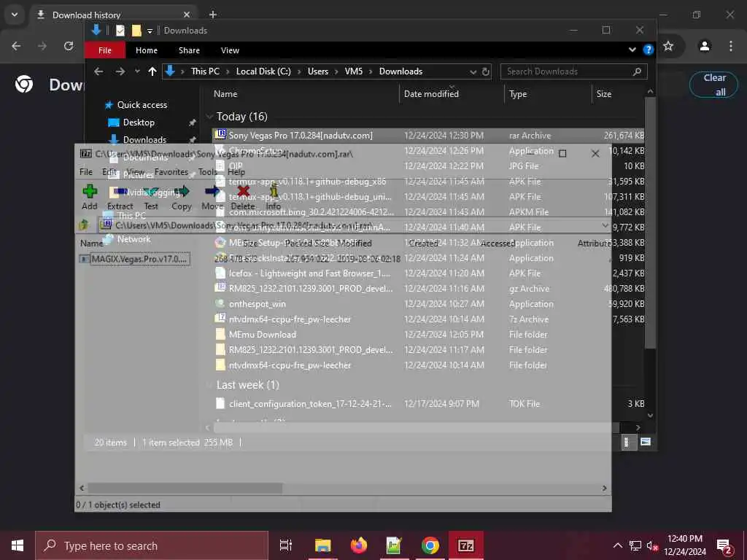Open the Chrome profile icon
Viewport: 747px width, 560px height.
(x=705, y=46)
